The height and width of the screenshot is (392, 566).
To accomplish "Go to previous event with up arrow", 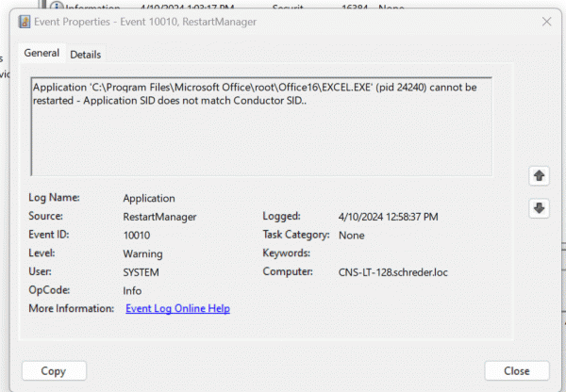I will [539, 176].
